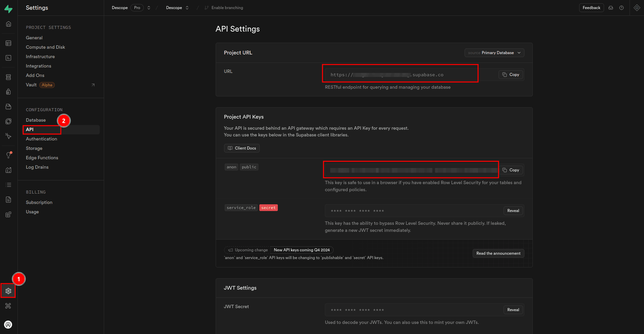The height and width of the screenshot is (334, 644).
Task: Open the SQL Editor sidebar icon
Action: pyautogui.click(x=8, y=58)
